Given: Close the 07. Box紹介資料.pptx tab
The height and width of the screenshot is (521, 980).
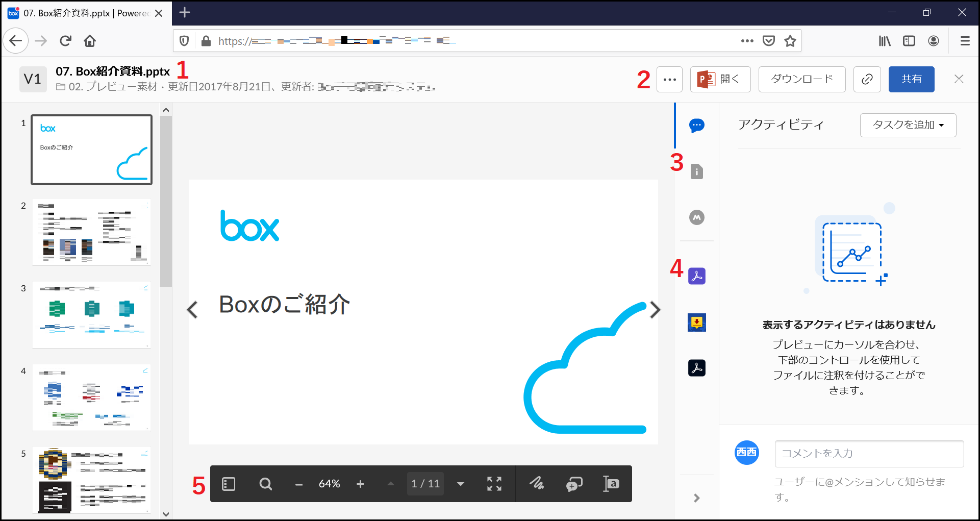Looking at the screenshot, I should pyautogui.click(x=159, y=13).
